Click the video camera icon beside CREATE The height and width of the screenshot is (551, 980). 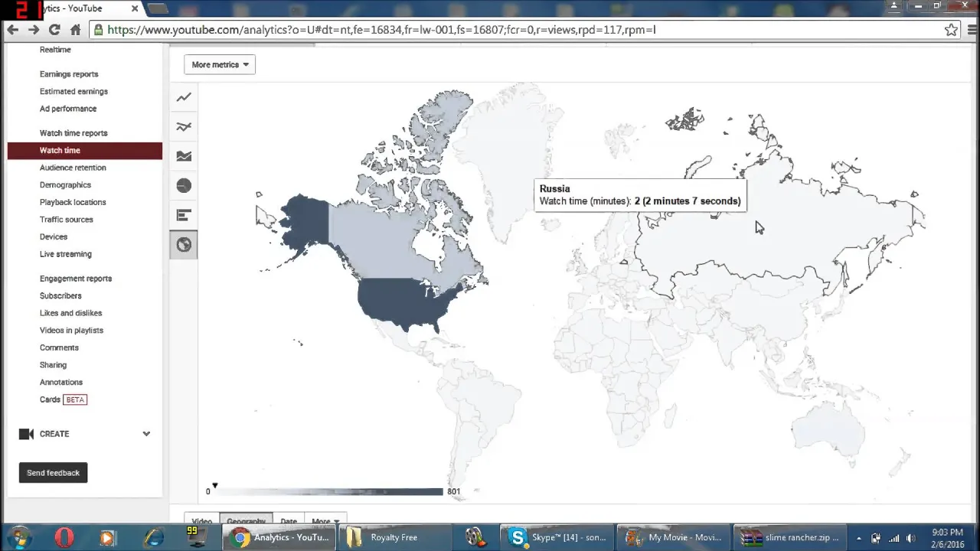click(x=26, y=434)
